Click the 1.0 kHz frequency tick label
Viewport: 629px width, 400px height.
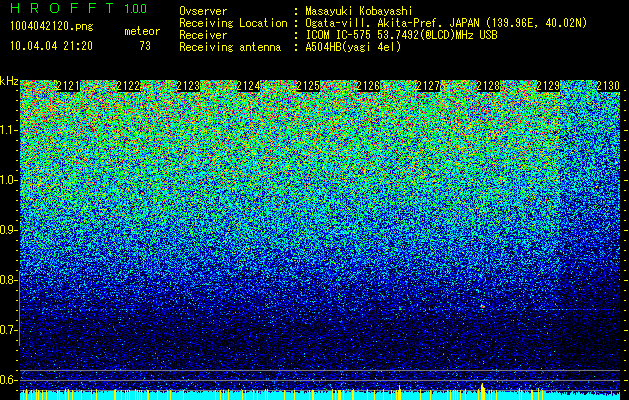(x=7, y=180)
